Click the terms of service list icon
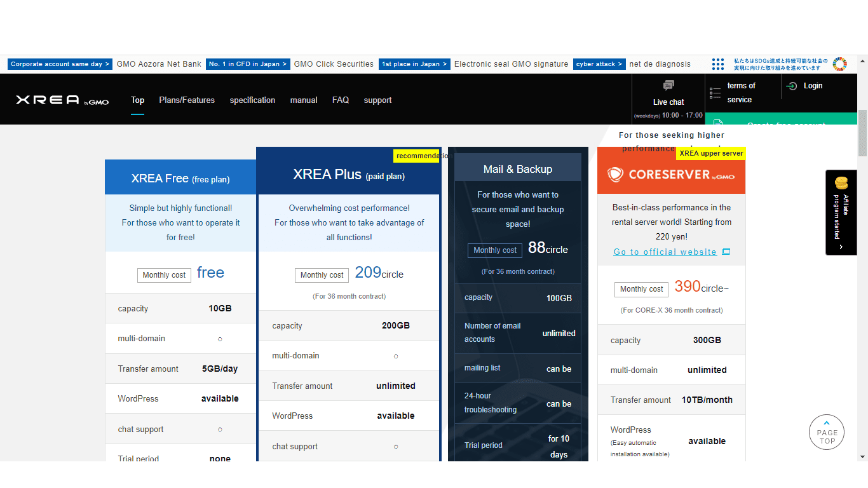Image resolution: width=868 pixels, height=488 pixels. (715, 93)
